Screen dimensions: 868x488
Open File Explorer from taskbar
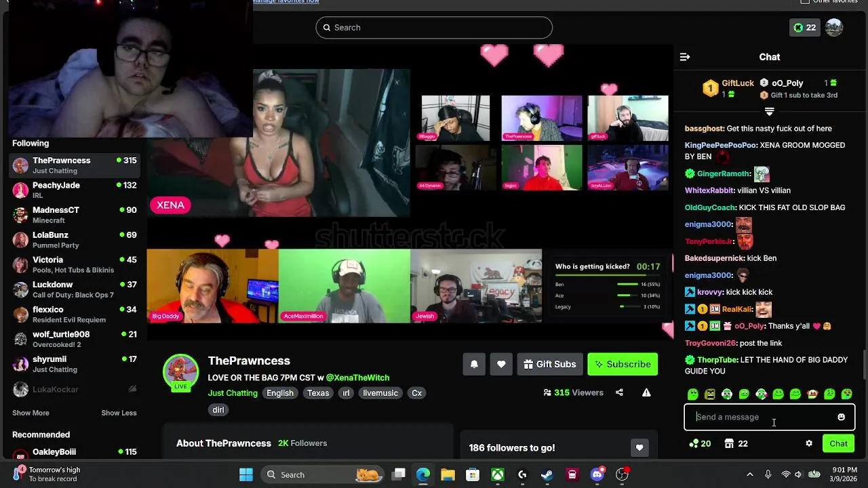pos(448,474)
